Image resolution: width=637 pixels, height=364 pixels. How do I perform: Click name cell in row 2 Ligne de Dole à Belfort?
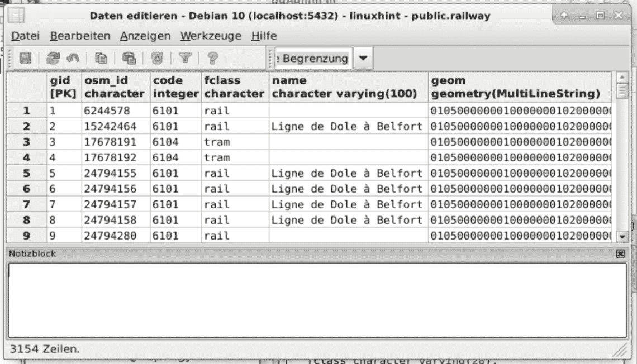click(x=348, y=126)
